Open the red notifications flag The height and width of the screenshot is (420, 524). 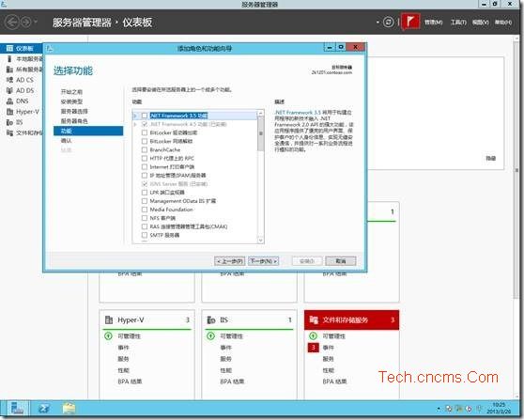(410, 22)
